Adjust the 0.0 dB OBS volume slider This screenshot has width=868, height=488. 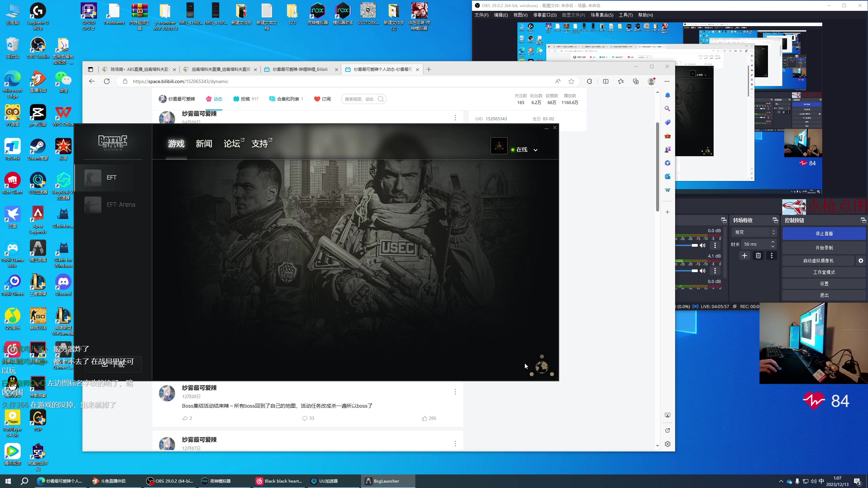686,245
